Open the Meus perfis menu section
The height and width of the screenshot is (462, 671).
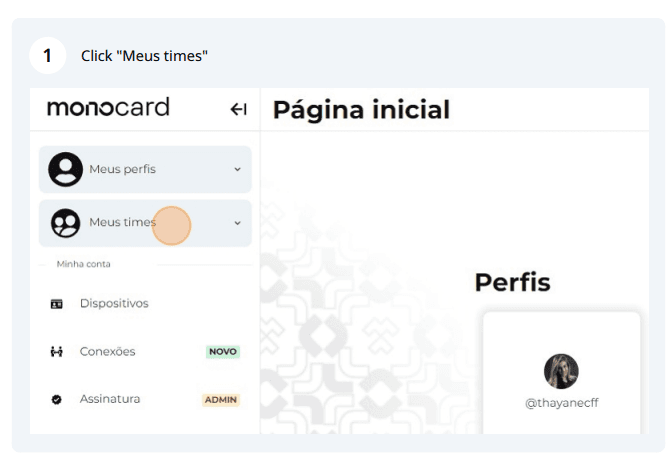click(145, 169)
